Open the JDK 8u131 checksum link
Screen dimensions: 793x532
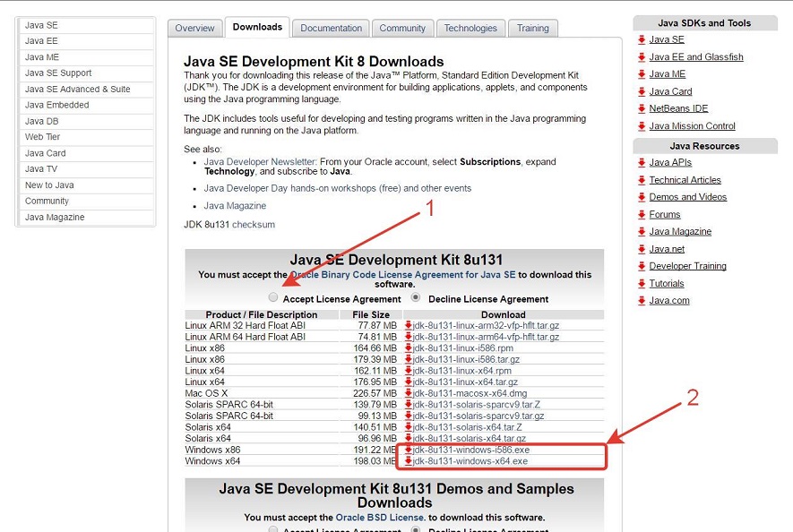(254, 225)
